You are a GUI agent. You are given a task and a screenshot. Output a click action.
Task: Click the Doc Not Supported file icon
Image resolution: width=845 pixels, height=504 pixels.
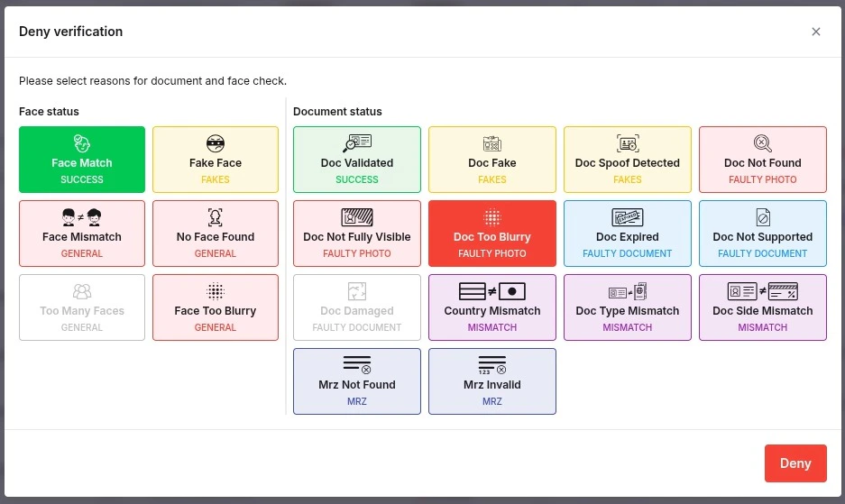coord(763,217)
